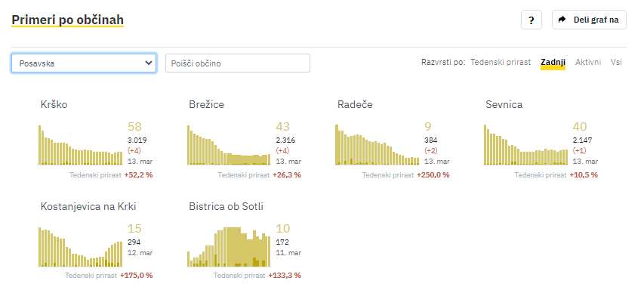644x293 pixels.
Task: Click Radeče weekly growth +250,0 %
Action: pyautogui.click(x=433, y=175)
